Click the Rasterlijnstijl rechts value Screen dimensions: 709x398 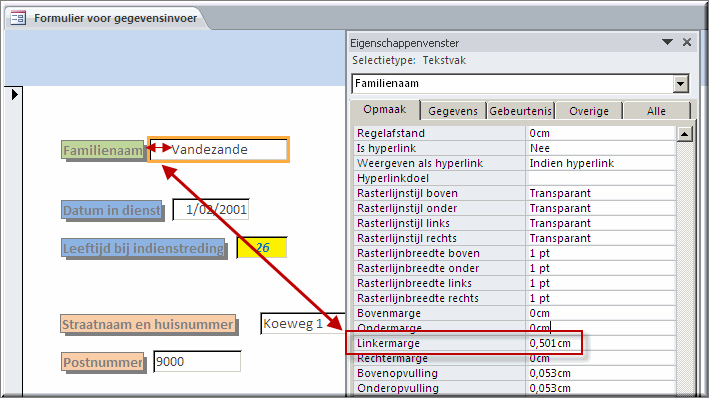click(x=601, y=238)
